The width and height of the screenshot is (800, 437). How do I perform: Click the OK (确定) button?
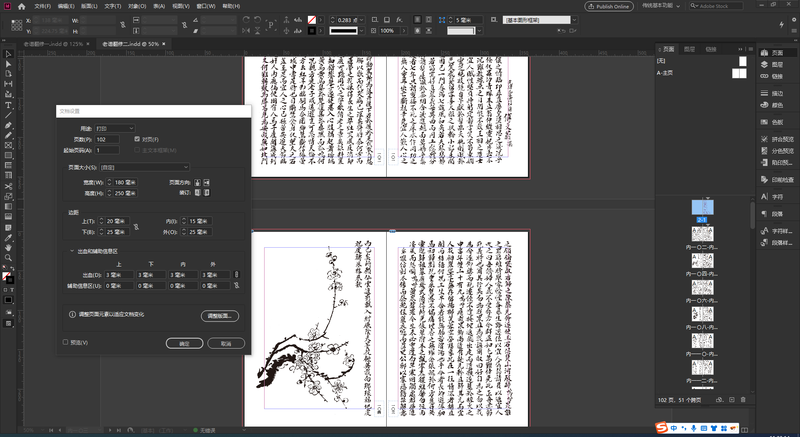click(184, 343)
